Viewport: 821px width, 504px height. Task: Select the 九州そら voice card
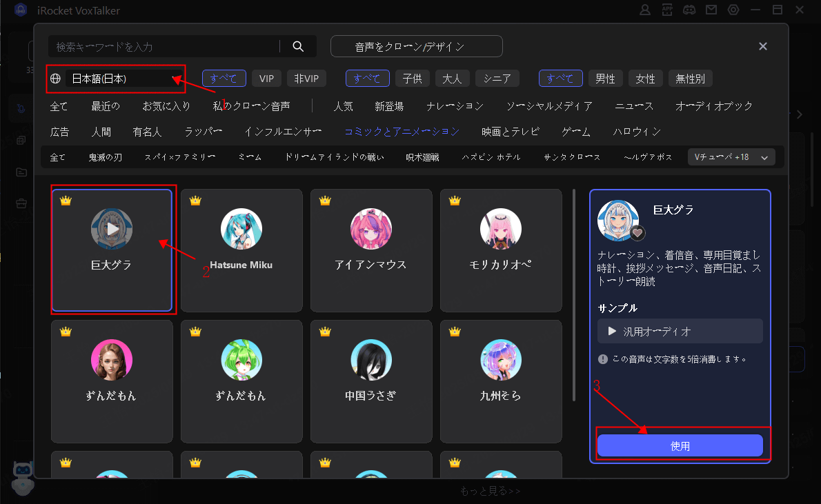[x=501, y=381]
